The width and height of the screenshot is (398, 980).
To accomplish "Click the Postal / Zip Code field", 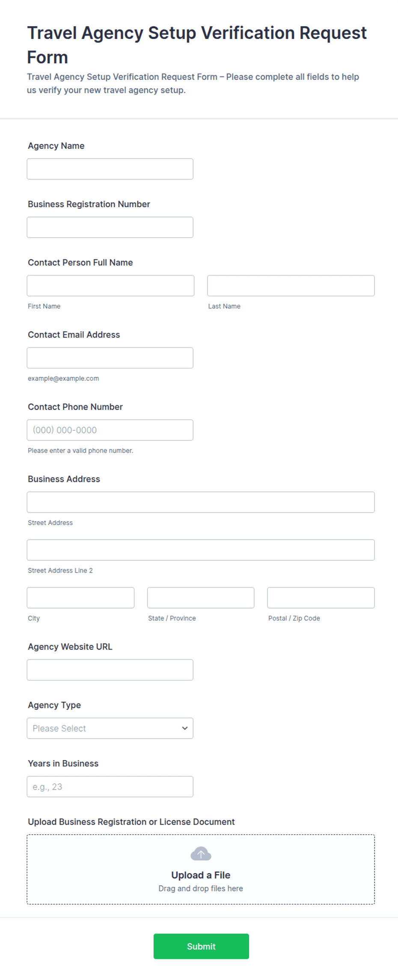I will [x=321, y=597].
